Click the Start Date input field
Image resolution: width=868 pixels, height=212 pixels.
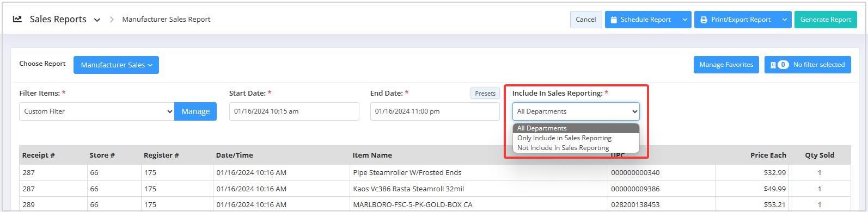pos(294,111)
